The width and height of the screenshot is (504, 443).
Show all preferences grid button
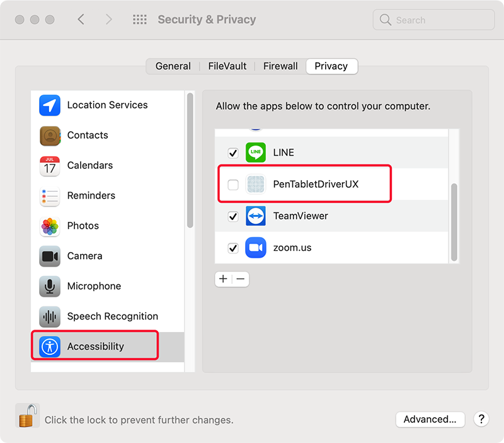(139, 20)
